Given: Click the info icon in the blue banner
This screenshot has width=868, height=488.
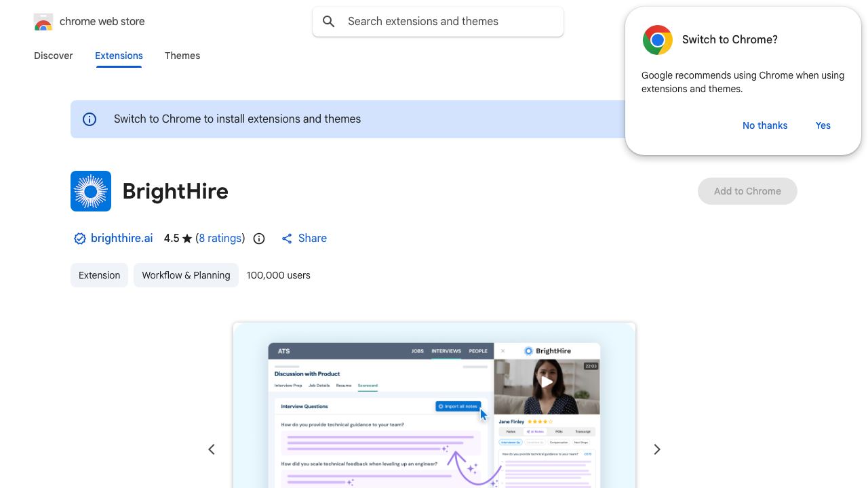Looking at the screenshot, I should click(90, 119).
